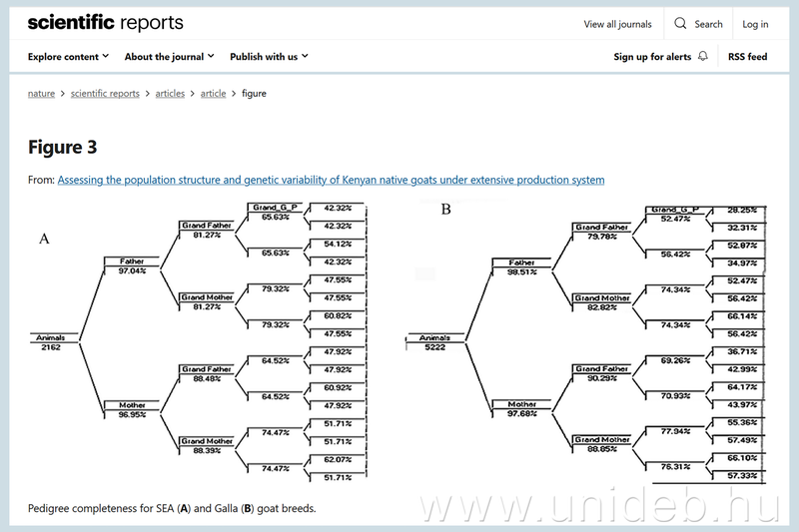This screenshot has width=799, height=532.
Task: Open the View all journals link
Action: coord(617,24)
